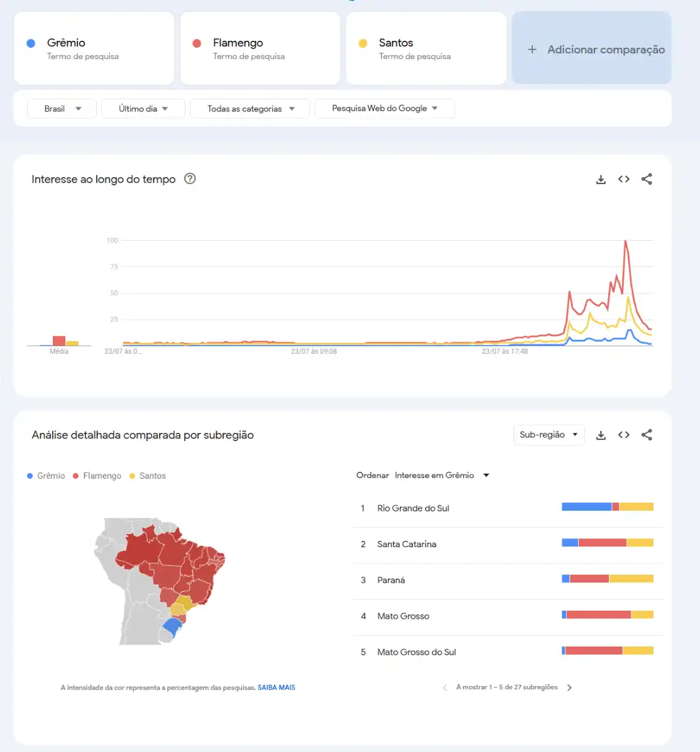Open help icon next to Interesse ao longo do tempo
Screen dimensions: 700x752
pyautogui.click(x=190, y=179)
